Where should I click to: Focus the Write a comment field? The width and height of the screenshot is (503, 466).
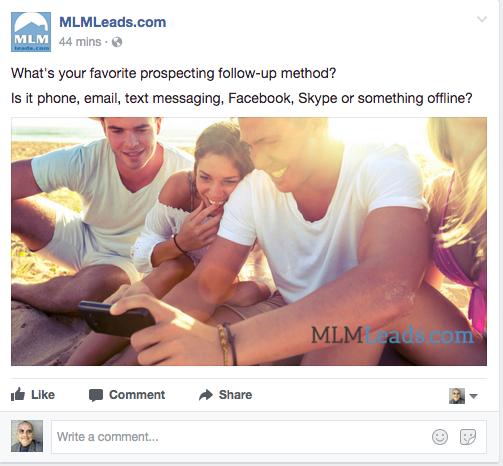click(x=269, y=437)
